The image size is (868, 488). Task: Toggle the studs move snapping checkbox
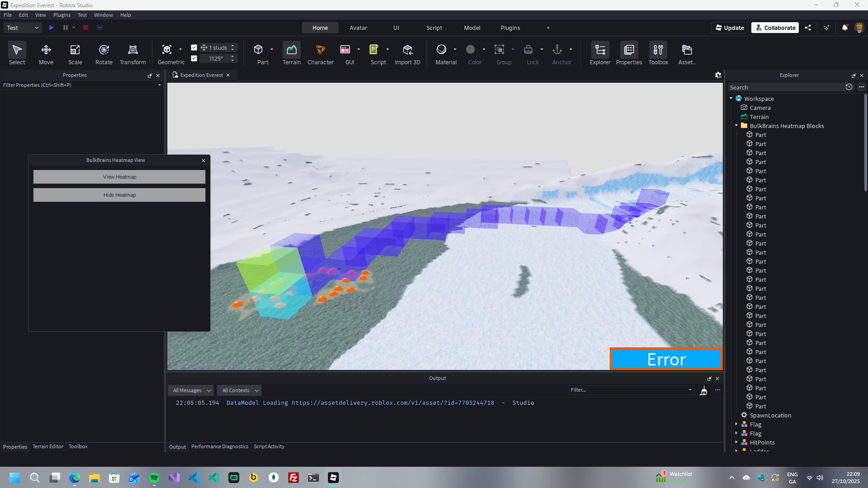click(x=194, y=47)
